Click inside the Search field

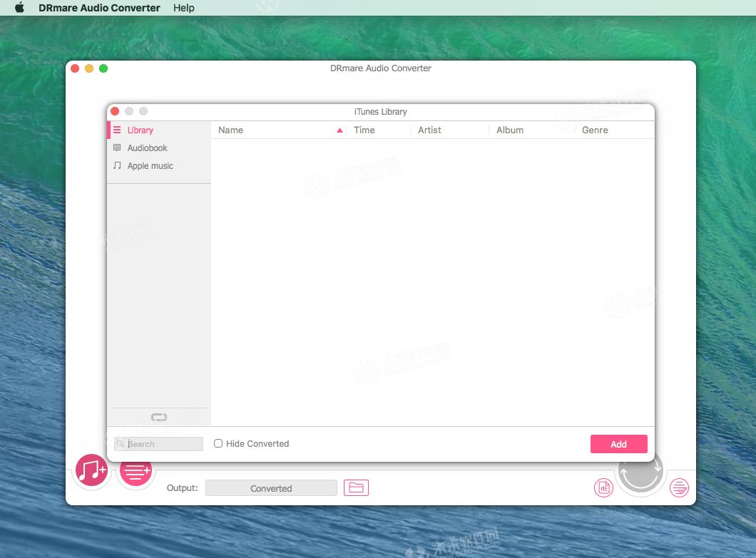158,443
